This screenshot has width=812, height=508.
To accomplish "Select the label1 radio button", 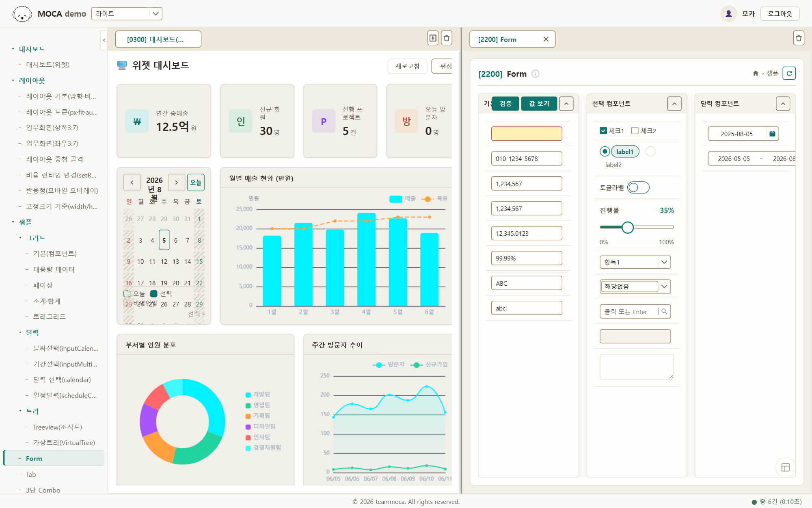I will tap(605, 152).
